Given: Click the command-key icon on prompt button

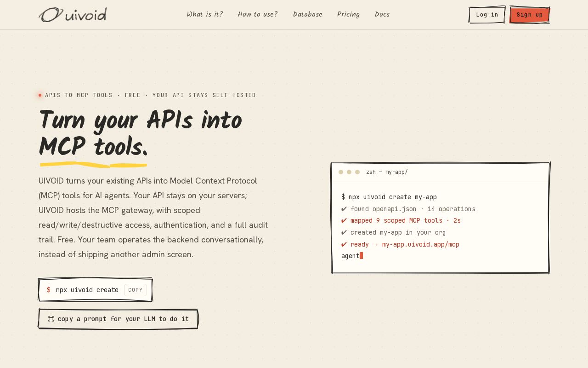Looking at the screenshot, I should (51, 319).
